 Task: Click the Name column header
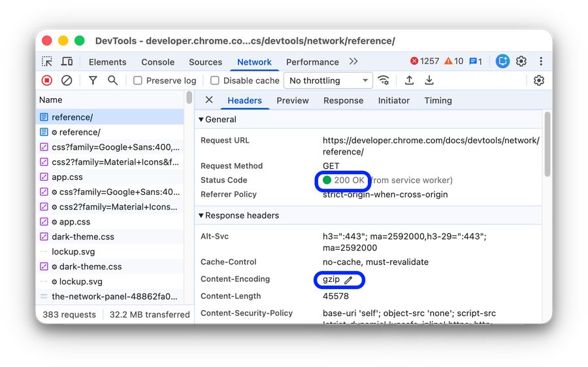(110, 100)
